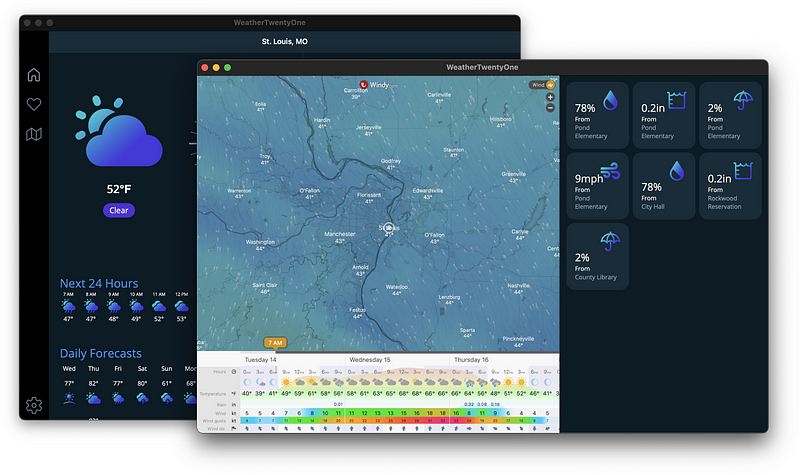
Task: Click the St. Louis marker on map
Action: 389,228
